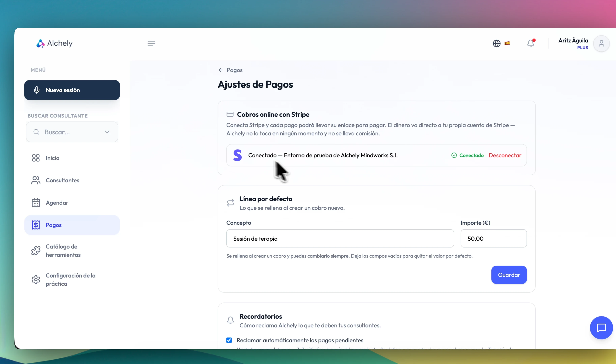The width and height of the screenshot is (616, 364).
Task: Click the Consultantes people icon
Action: pyautogui.click(x=36, y=180)
